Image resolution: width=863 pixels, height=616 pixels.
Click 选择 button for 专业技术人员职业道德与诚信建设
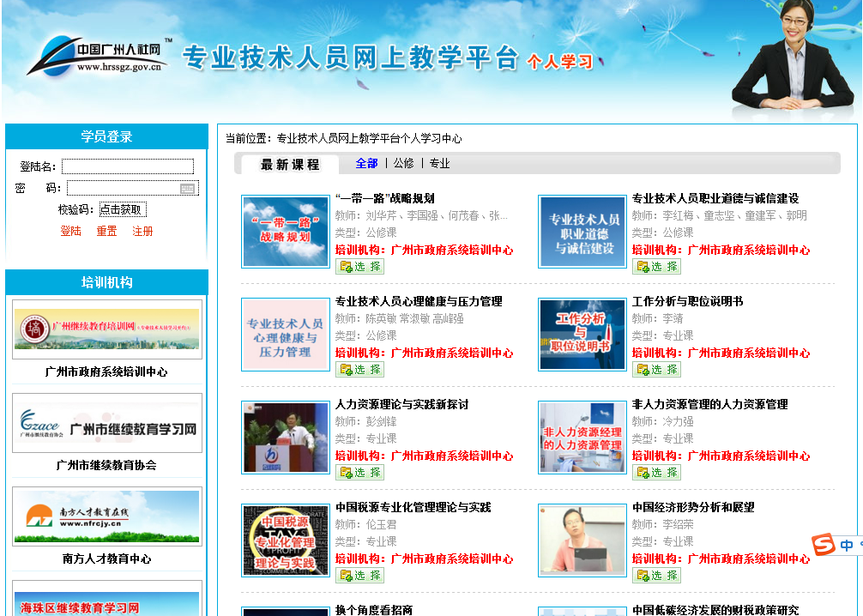click(656, 267)
